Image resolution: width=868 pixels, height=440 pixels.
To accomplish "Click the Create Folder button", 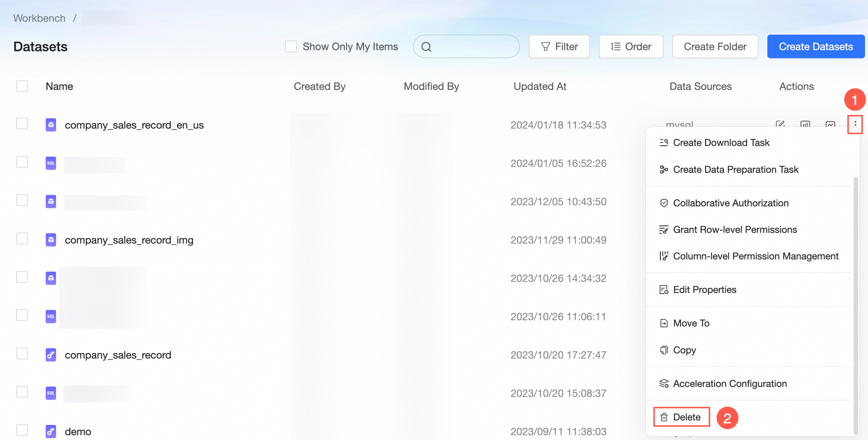I will click(x=715, y=46).
